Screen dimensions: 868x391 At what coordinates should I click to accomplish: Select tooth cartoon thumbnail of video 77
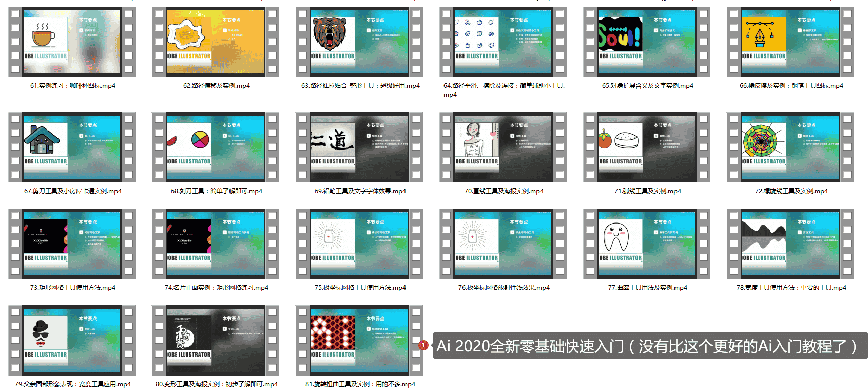tap(647, 244)
